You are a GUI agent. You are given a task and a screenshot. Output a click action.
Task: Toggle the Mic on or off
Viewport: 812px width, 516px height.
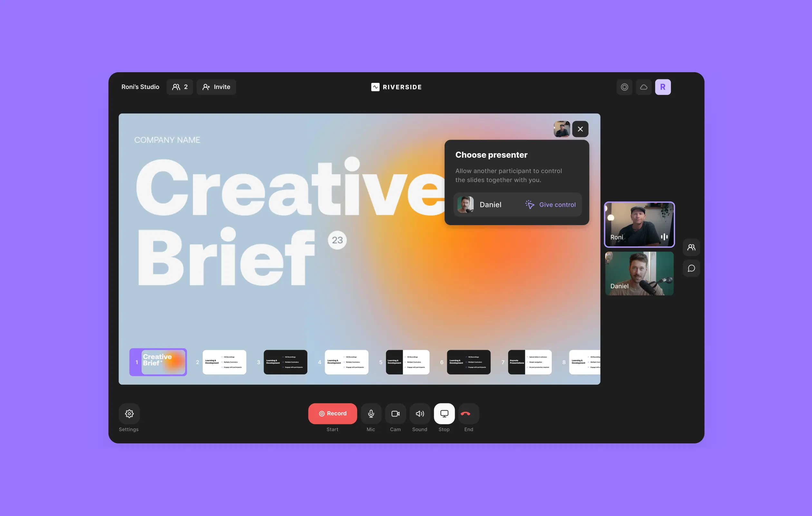tap(370, 413)
